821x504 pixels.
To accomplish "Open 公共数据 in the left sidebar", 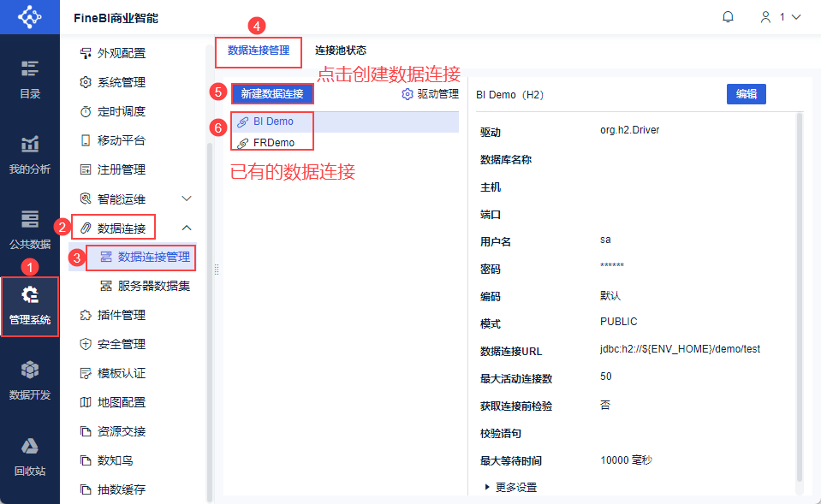I will 30,230.
